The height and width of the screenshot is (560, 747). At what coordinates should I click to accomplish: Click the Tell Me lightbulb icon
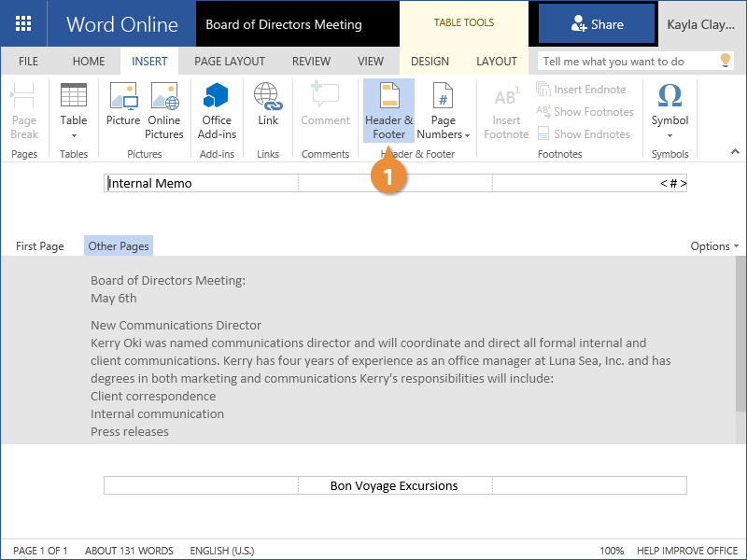[726, 61]
